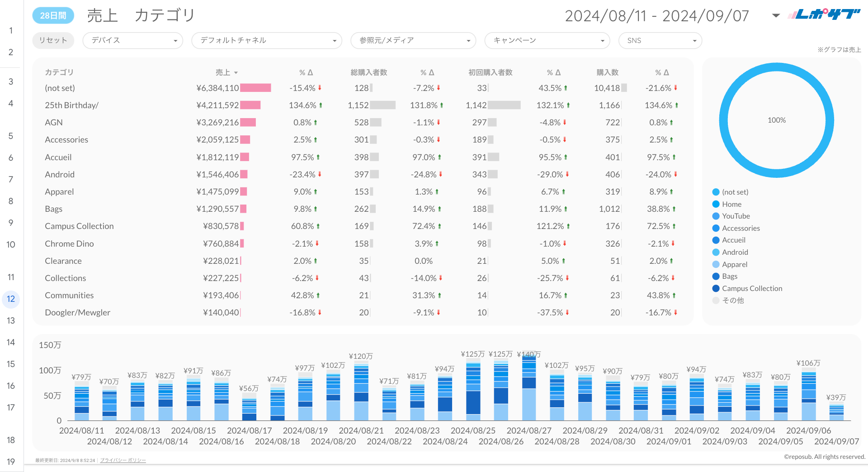Click the pink sales bar for AGN
This screenshot has height=472, width=868.
click(248, 123)
